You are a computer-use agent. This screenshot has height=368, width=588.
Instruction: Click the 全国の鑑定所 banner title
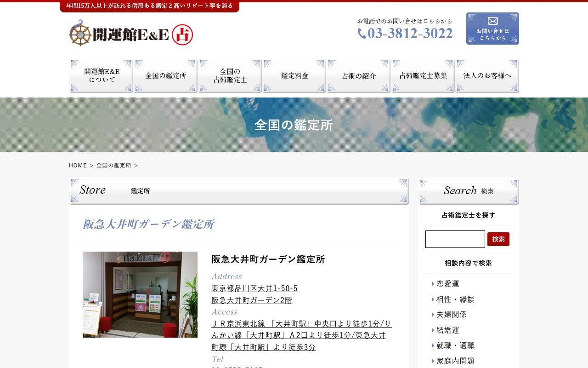pos(294,125)
